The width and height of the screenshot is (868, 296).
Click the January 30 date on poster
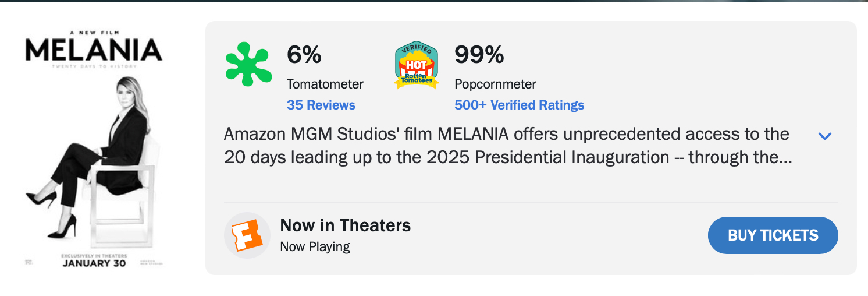tap(94, 263)
